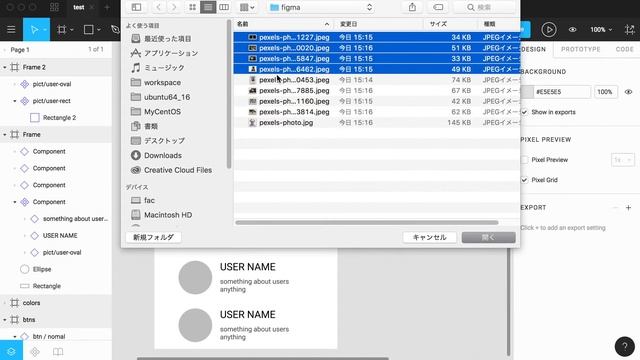The image size is (640, 360).
Task: Collapse the Frame layer group
Action: pyautogui.click(x=5, y=134)
